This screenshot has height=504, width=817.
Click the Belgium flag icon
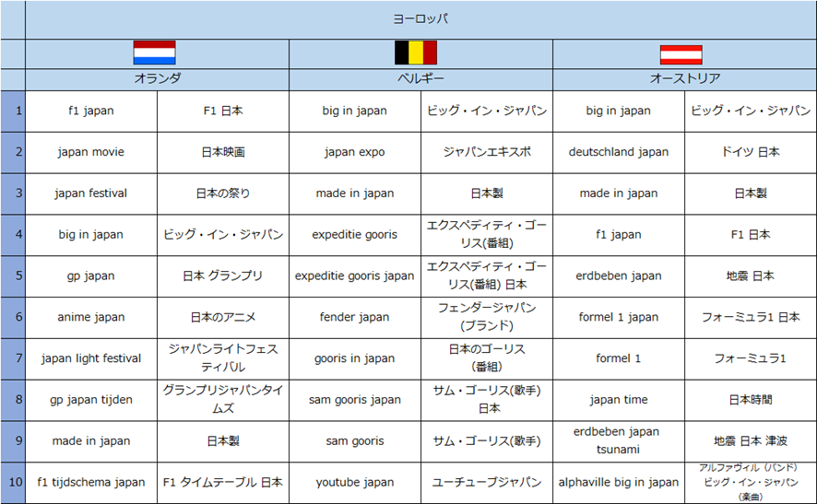[415, 53]
